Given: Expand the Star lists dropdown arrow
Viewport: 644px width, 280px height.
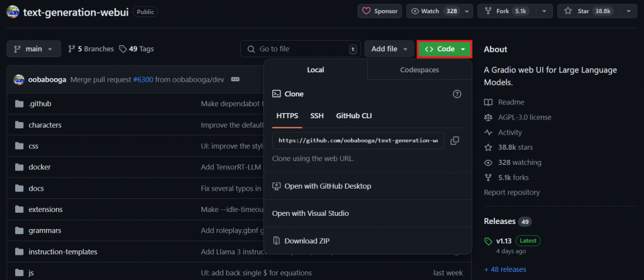Looking at the screenshot, I should (629, 11).
